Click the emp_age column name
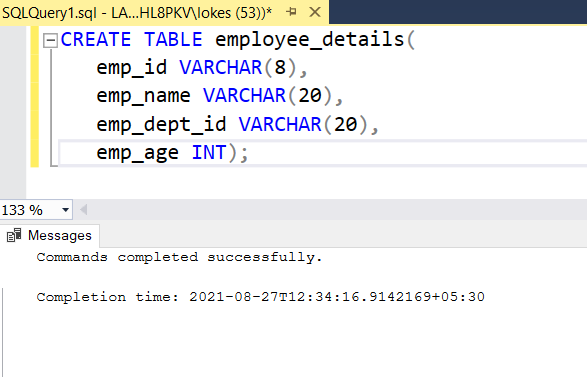The image size is (587, 377). (x=137, y=153)
